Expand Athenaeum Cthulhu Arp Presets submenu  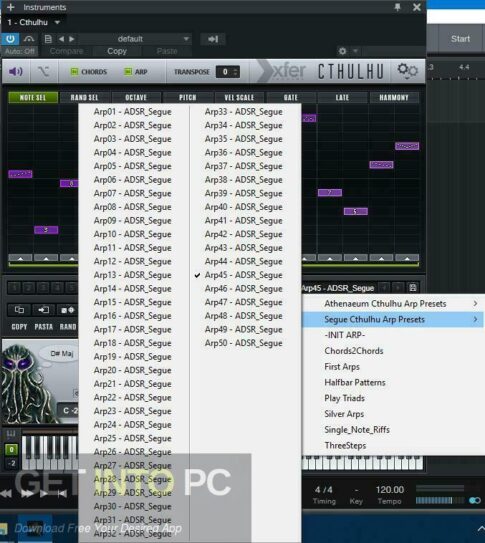click(x=393, y=304)
